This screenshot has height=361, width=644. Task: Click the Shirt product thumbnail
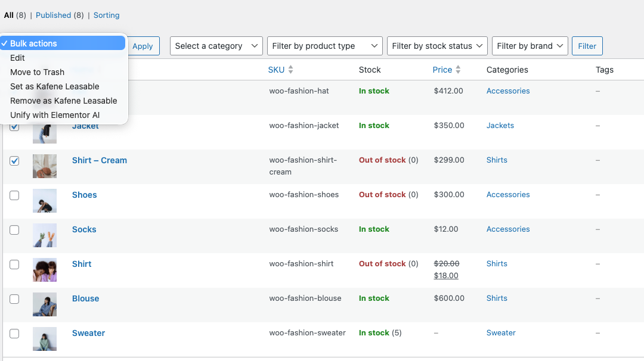(45, 269)
